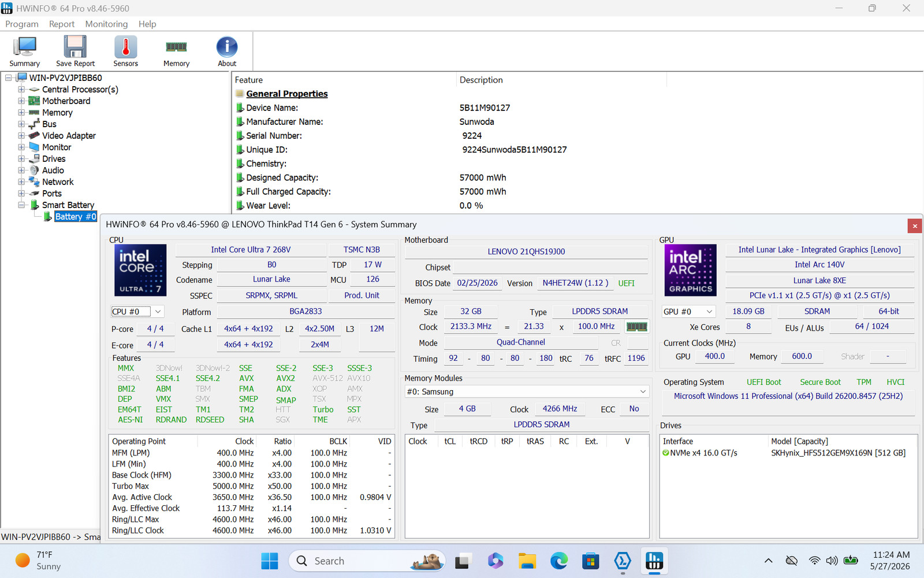This screenshot has width=924, height=578.
Task: Click the SKHynix_HFS512GEM9X169N drive model
Action: click(x=839, y=453)
